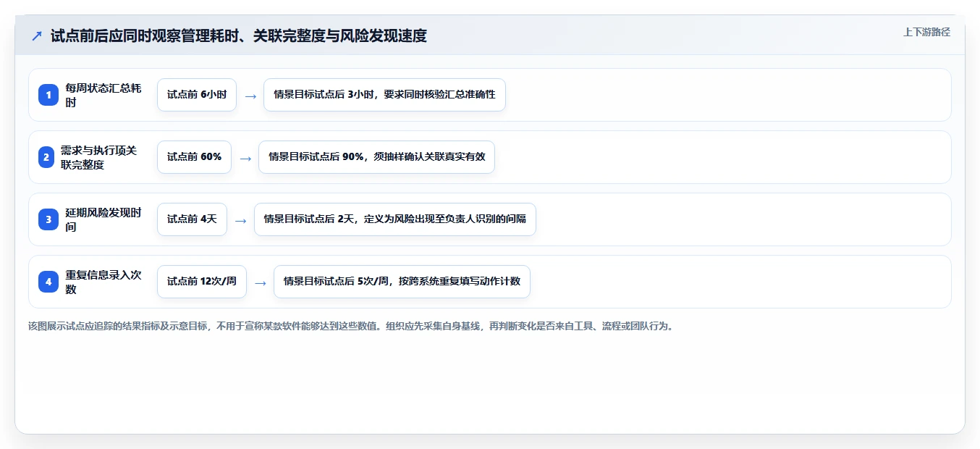The height and width of the screenshot is (449, 980).
Task: Click the 上下游路径 label
Action: point(926,32)
